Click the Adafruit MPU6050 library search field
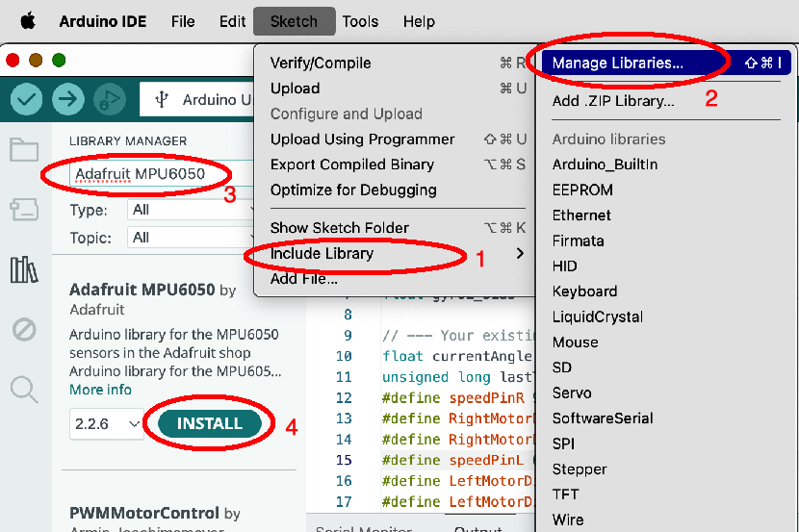This screenshot has width=799, height=532. (x=162, y=173)
